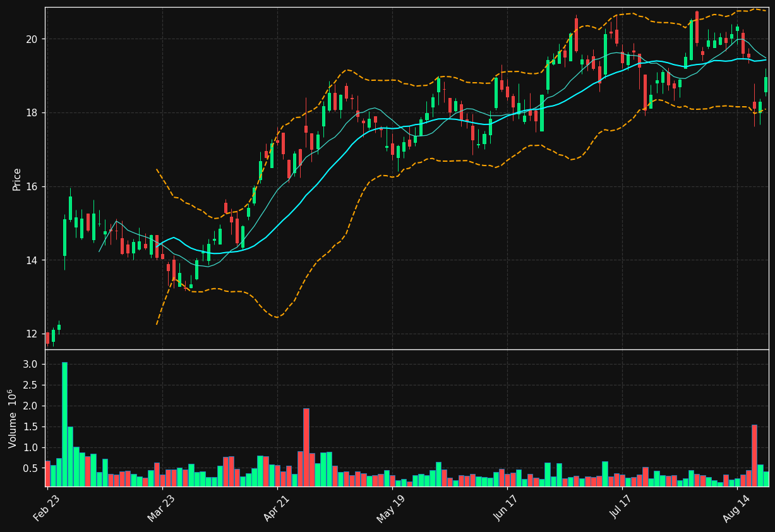775x532 pixels.
Task: Click the price axis value 18
Action: tap(32, 113)
